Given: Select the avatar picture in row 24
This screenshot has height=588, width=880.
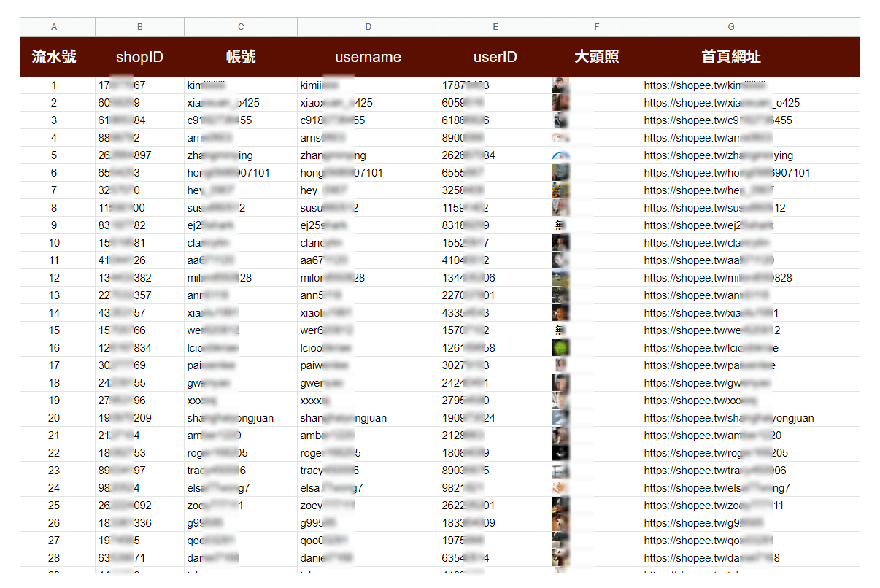Looking at the screenshot, I should coord(560,488).
